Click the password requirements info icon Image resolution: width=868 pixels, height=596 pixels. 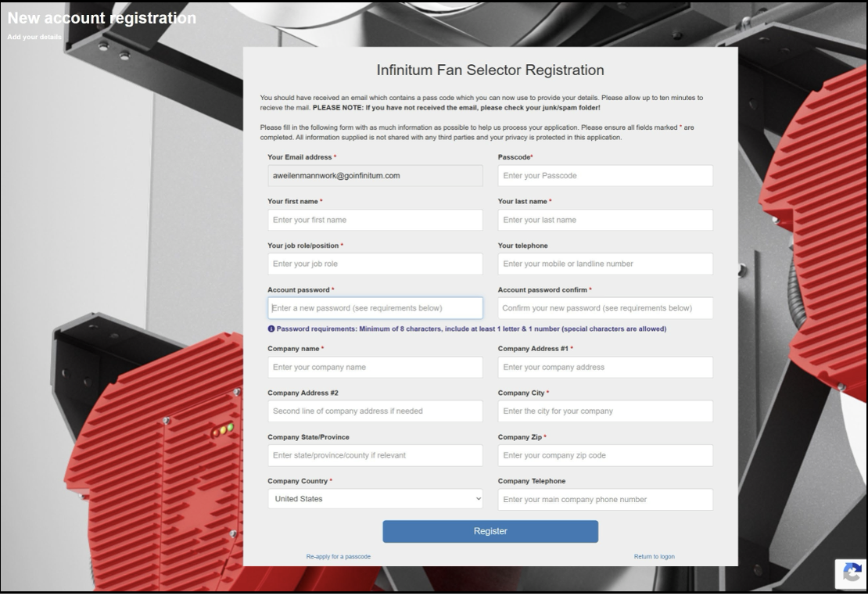(271, 329)
